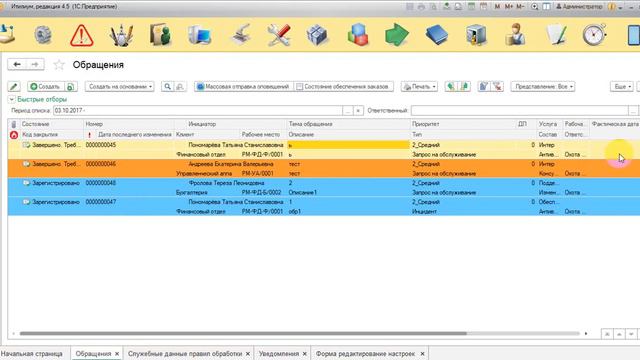Click the yellow highlighted Тема cell in row 0000000045
The height and width of the screenshot is (360, 640).
coord(348,145)
